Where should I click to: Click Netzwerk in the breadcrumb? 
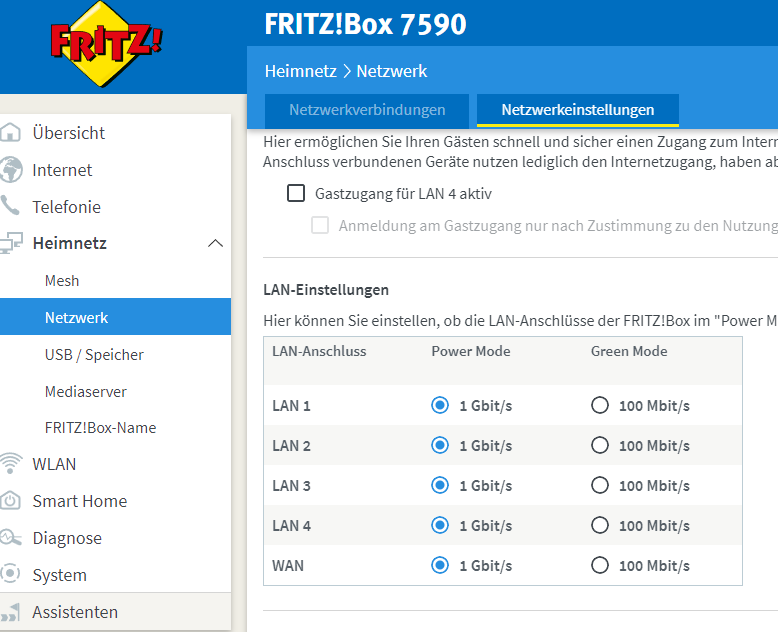[391, 71]
